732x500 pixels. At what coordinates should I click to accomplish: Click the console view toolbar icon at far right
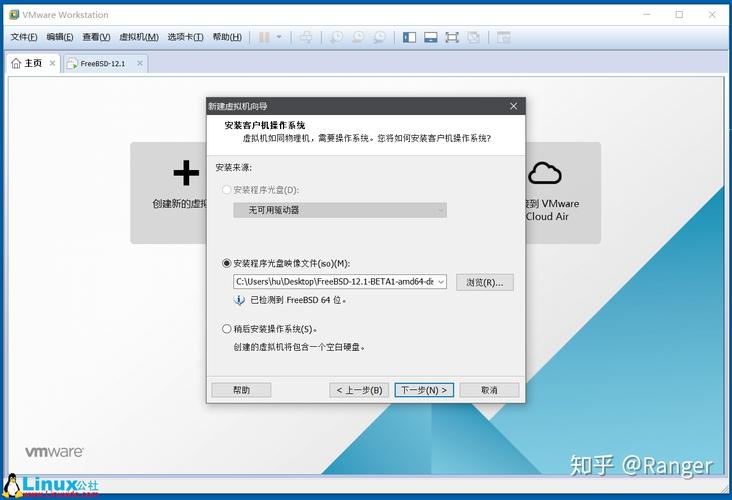[503, 37]
